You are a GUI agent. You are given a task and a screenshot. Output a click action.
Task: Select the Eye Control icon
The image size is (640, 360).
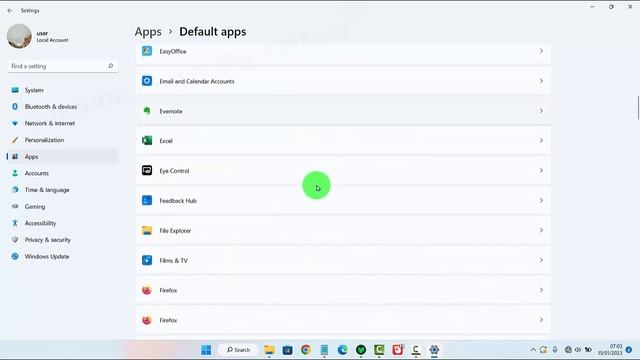pyautogui.click(x=147, y=170)
